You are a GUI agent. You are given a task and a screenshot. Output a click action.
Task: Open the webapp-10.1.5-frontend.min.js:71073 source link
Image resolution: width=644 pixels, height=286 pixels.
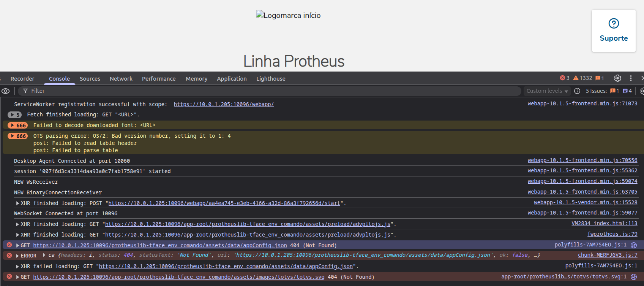coord(582,103)
